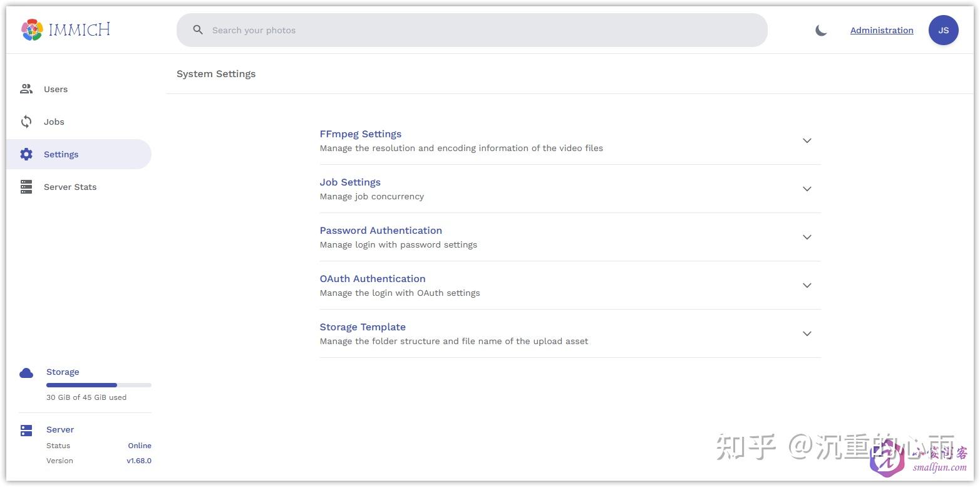Click the Users people icon
Image resolution: width=980 pixels, height=487 pixels.
pyautogui.click(x=26, y=89)
